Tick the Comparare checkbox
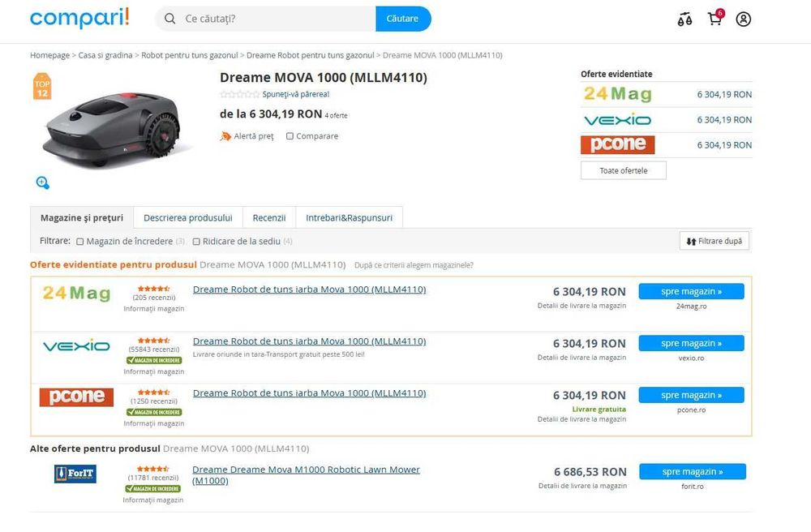The height and width of the screenshot is (532, 811). [x=290, y=136]
